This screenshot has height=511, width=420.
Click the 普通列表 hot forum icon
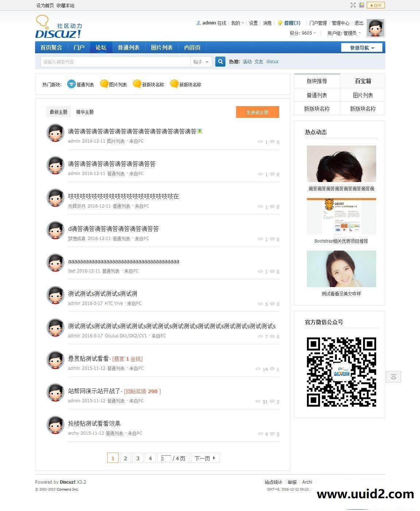[x=71, y=84]
